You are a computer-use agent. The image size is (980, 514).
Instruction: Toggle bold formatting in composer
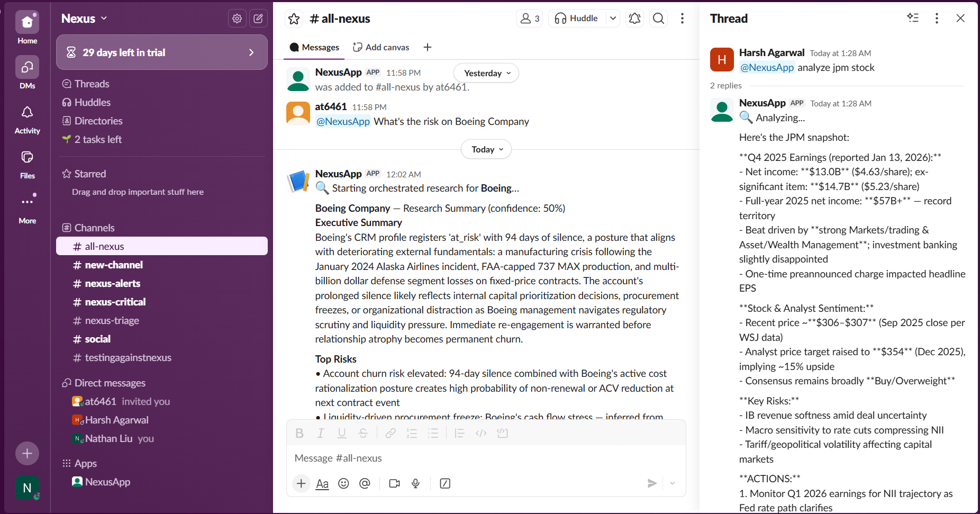click(300, 433)
